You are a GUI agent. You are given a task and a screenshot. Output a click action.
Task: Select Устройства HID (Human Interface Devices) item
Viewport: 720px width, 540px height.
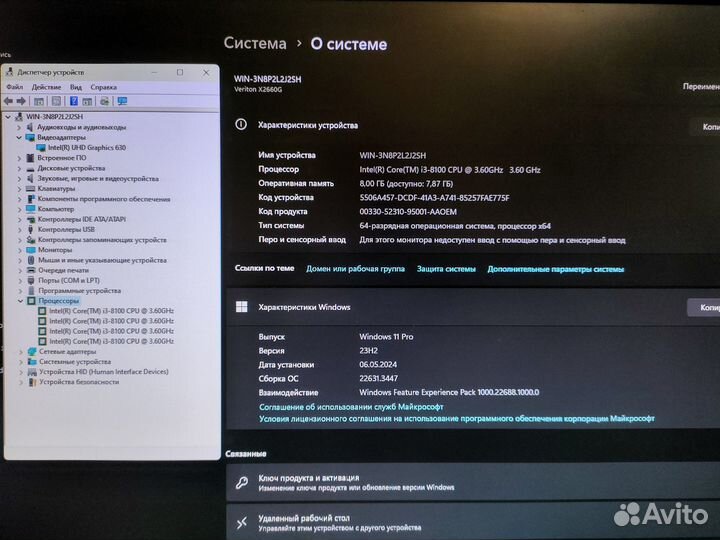coord(104,372)
